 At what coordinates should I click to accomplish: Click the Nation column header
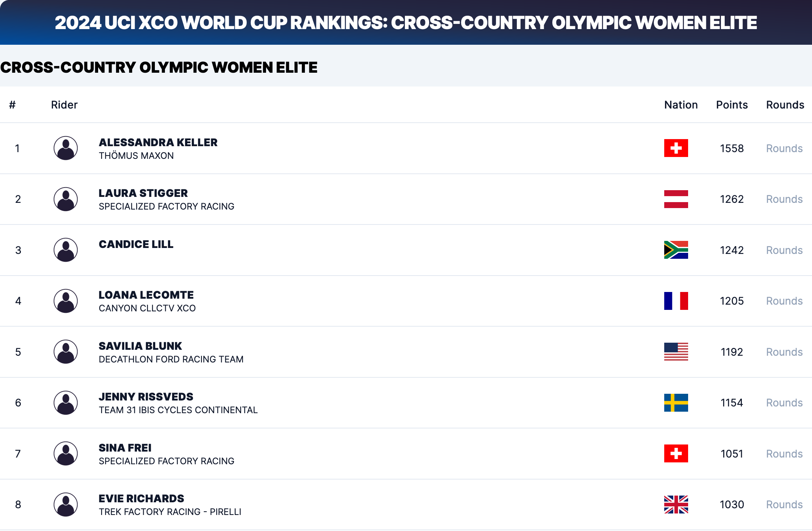(x=681, y=105)
